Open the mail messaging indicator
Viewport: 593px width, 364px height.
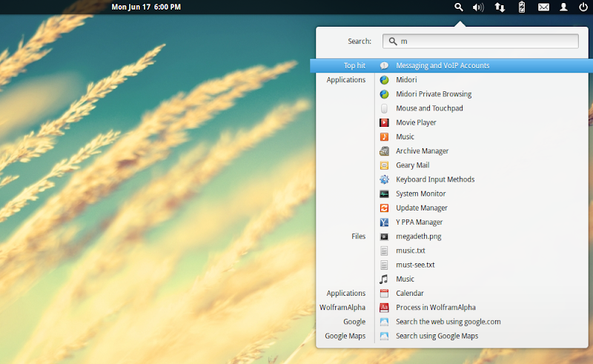(x=543, y=7)
